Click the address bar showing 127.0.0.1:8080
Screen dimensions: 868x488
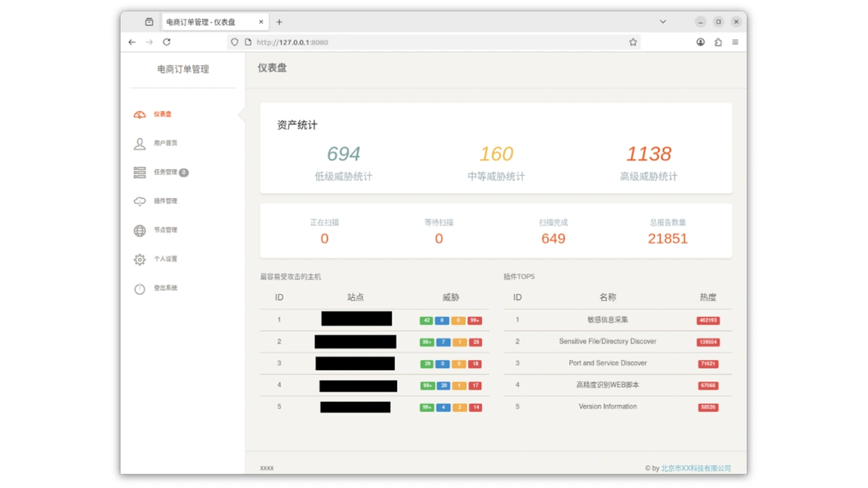click(434, 42)
